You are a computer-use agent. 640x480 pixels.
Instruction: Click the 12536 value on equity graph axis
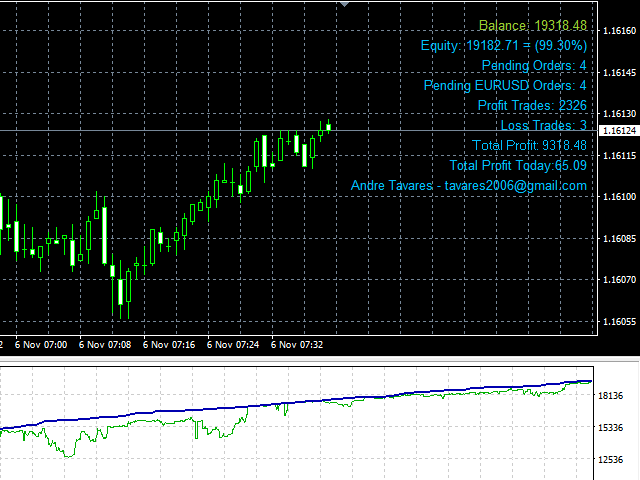point(610,460)
